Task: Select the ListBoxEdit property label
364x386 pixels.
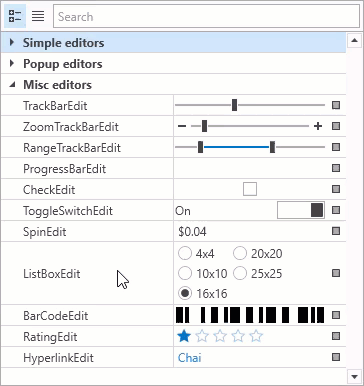Action: click(x=52, y=274)
